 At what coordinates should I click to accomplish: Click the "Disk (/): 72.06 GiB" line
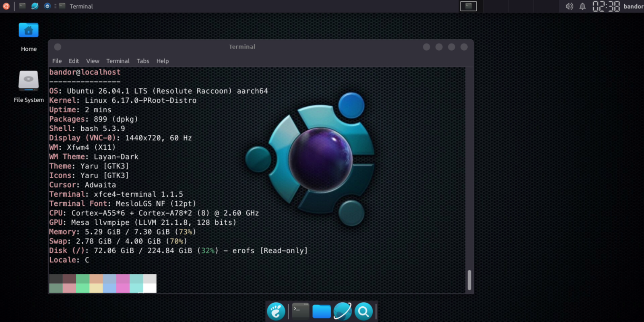178,250
